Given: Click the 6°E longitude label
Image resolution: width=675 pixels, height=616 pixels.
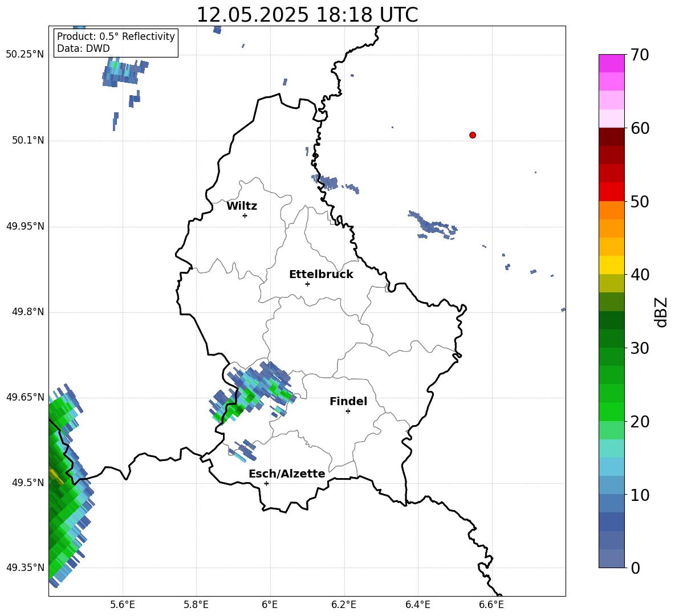Looking at the screenshot, I should 270,605.
